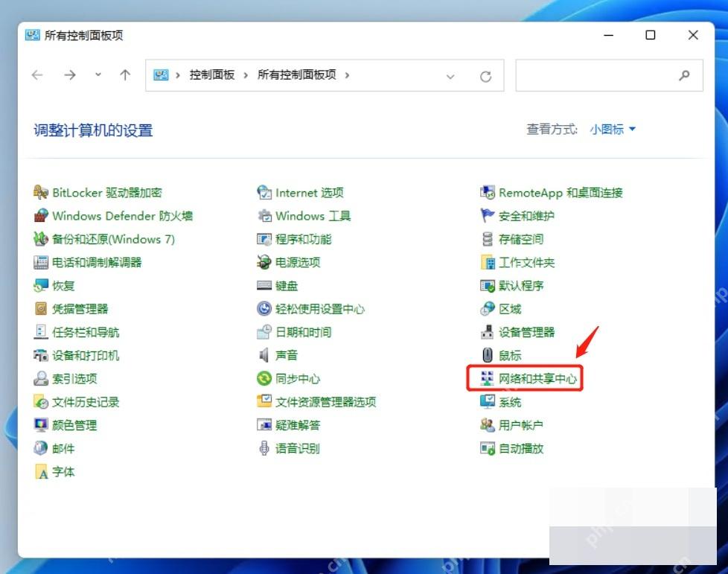This screenshot has width=728, height=574.
Task: Open the 工作文件夹 icon
Action: click(488, 262)
